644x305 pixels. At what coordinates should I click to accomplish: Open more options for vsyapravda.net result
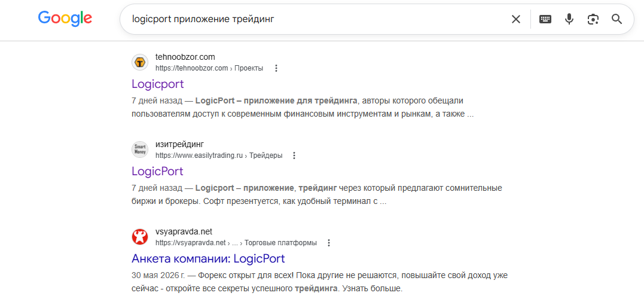pyautogui.click(x=328, y=243)
